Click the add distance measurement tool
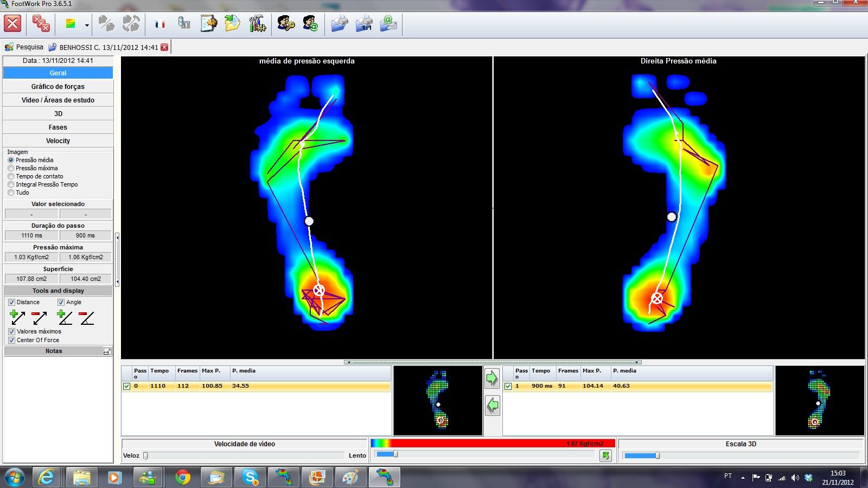Image resolution: width=868 pixels, height=488 pixels. click(x=17, y=317)
